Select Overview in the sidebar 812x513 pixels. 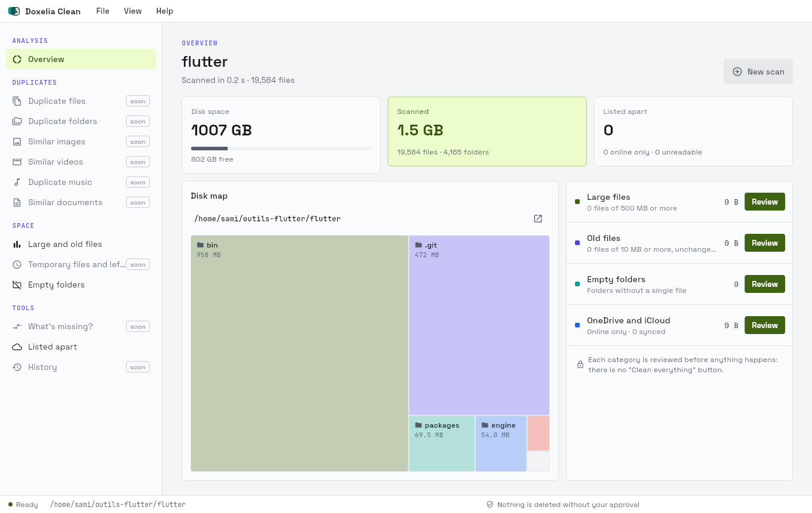click(x=81, y=59)
